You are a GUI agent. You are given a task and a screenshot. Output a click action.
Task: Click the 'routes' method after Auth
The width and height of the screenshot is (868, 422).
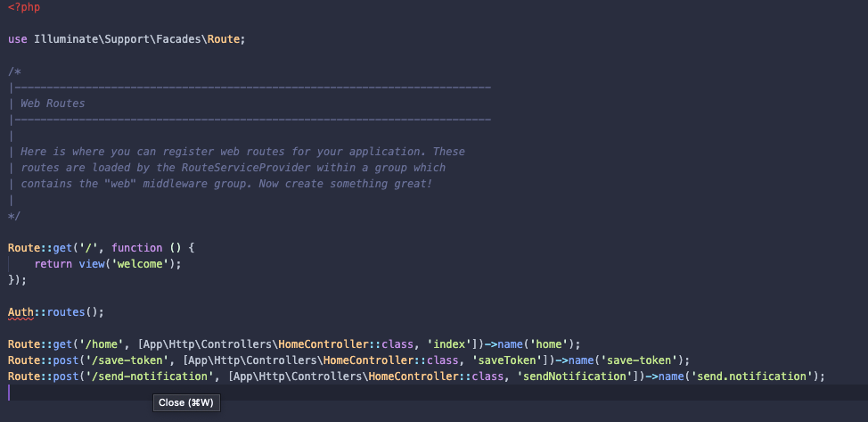pos(66,312)
